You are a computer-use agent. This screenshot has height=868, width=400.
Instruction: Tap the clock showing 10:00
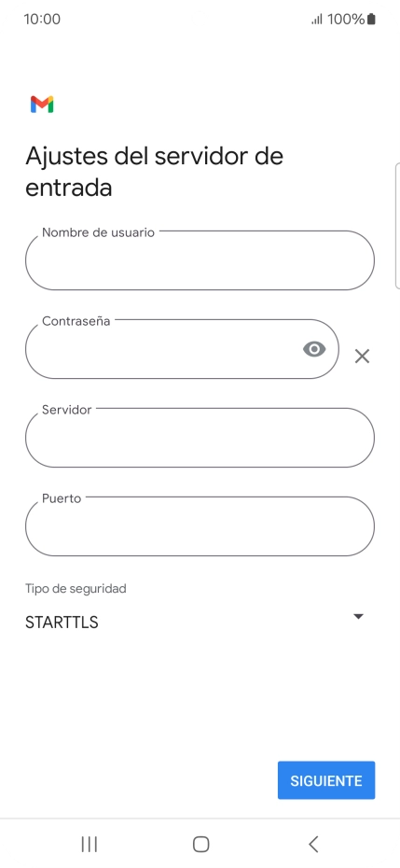[42, 20]
